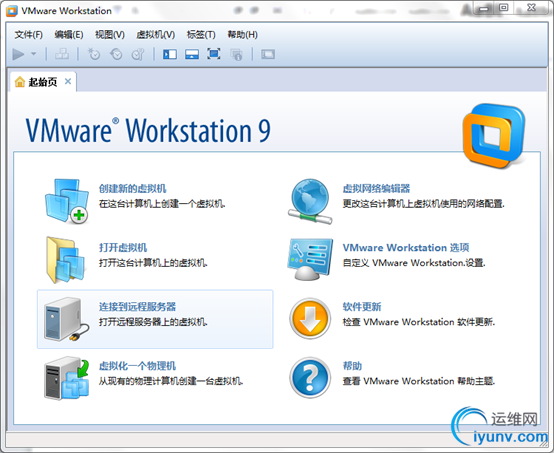Viewport: 554px width, 453px height.
Task: Click the console view toolbar icon
Action: pos(268,54)
